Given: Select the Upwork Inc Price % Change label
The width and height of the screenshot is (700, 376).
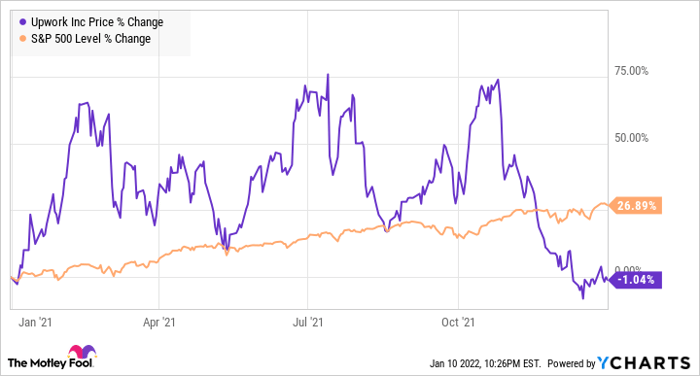Looking at the screenshot, I should point(97,22).
